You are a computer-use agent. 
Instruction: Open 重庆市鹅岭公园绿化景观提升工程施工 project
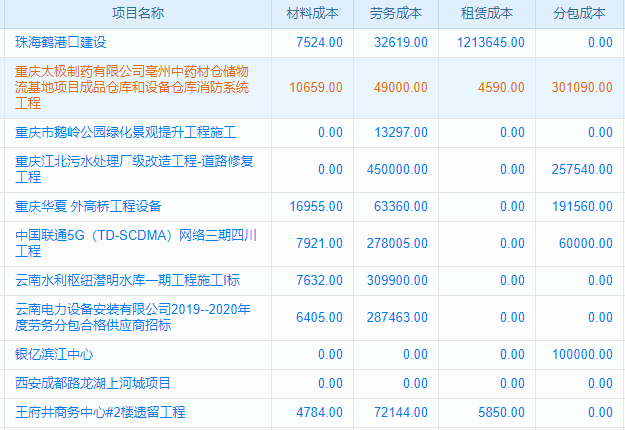pos(126,132)
